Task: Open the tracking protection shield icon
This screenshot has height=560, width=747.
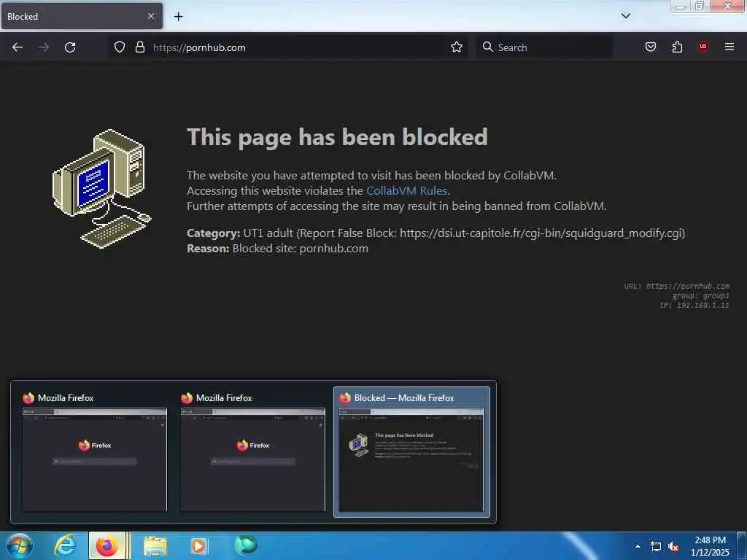Action: pyautogui.click(x=120, y=47)
